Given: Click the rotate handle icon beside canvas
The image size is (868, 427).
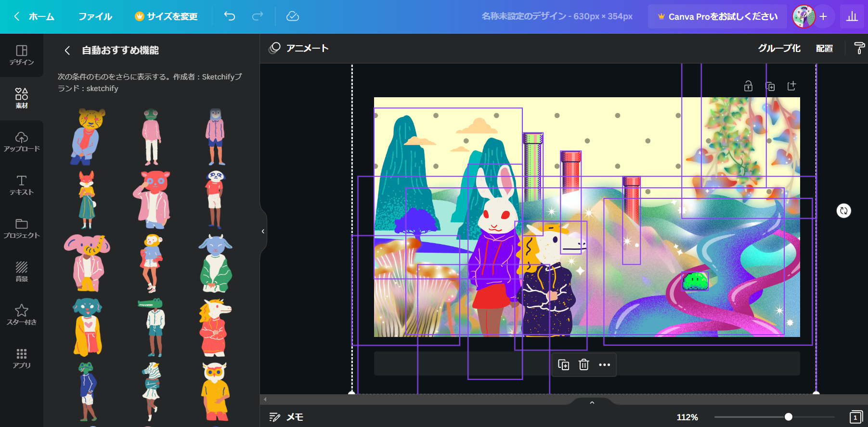Looking at the screenshot, I should [x=843, y=211].
